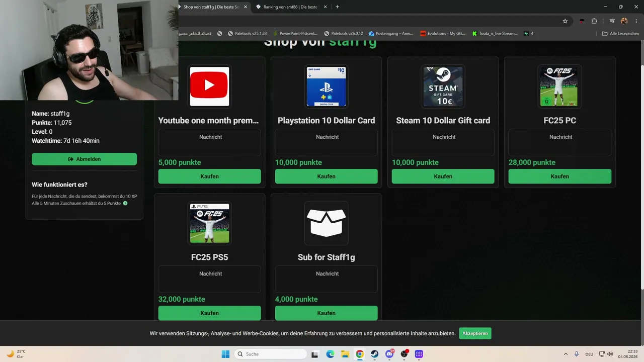The width and height of the screenshot is (644, 362).
Task: Click the Nachricht field for Youtube premium
Action: tap(209, 142)
